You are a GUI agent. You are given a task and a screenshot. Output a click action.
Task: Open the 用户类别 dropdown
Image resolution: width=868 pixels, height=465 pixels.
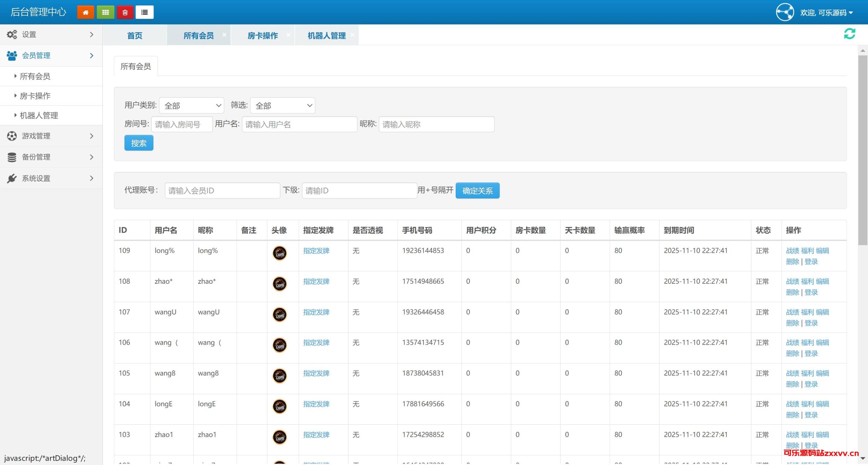click(x=192, y=106)
